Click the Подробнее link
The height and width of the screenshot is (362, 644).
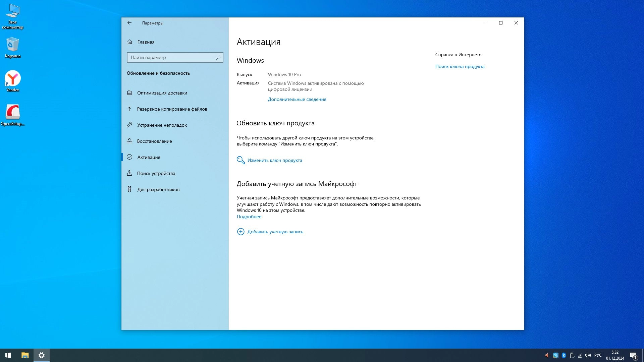tap(249, 217)
